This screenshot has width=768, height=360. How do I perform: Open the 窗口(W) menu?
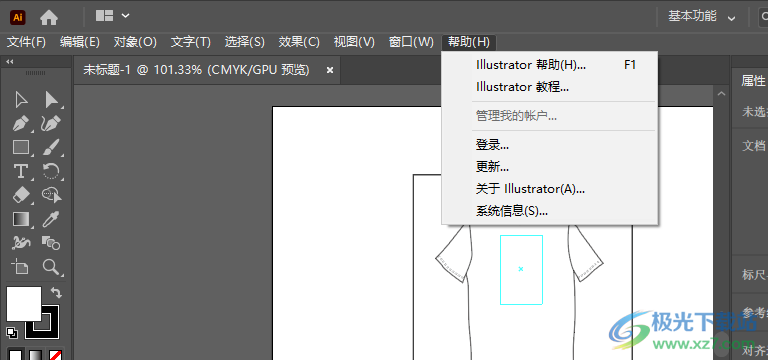click(411, 42)
